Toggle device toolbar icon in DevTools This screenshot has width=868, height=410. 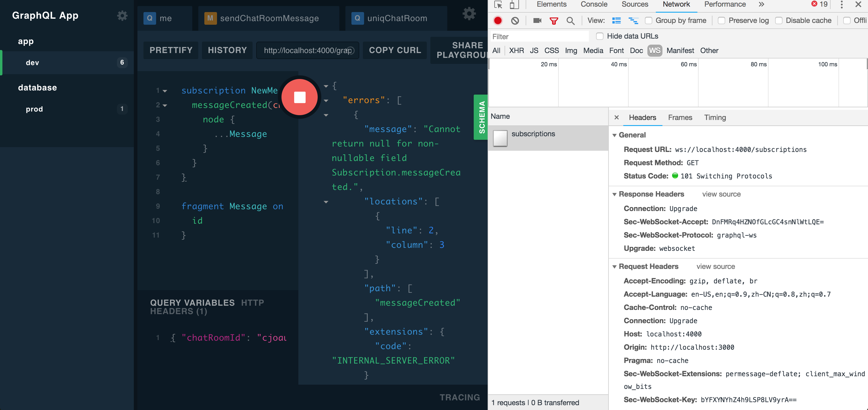tap(514, 5)
